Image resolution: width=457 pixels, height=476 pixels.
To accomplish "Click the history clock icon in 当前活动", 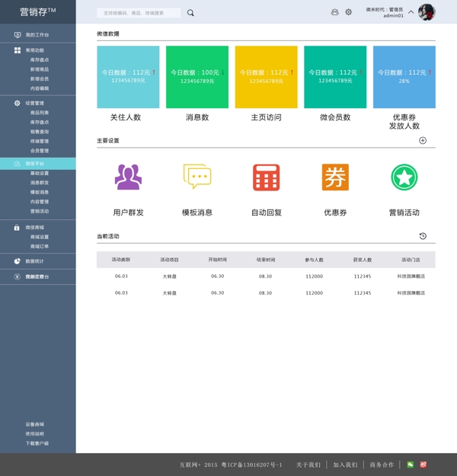I will 423,236.
